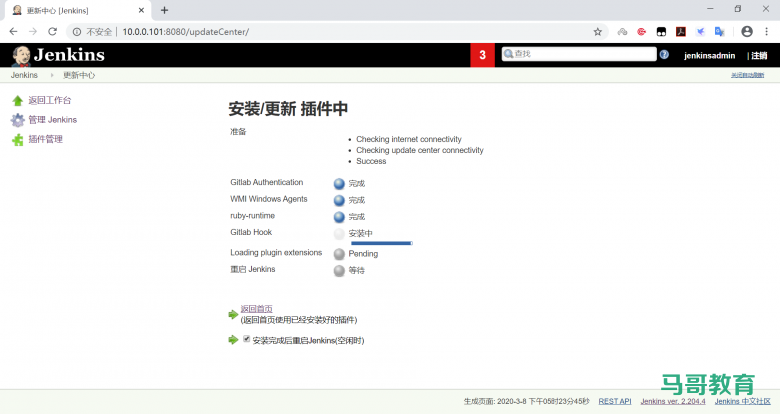
Task: Open Jenkins 中文社区 footer link
Action: pyautogui.click(x=742, y=401)
